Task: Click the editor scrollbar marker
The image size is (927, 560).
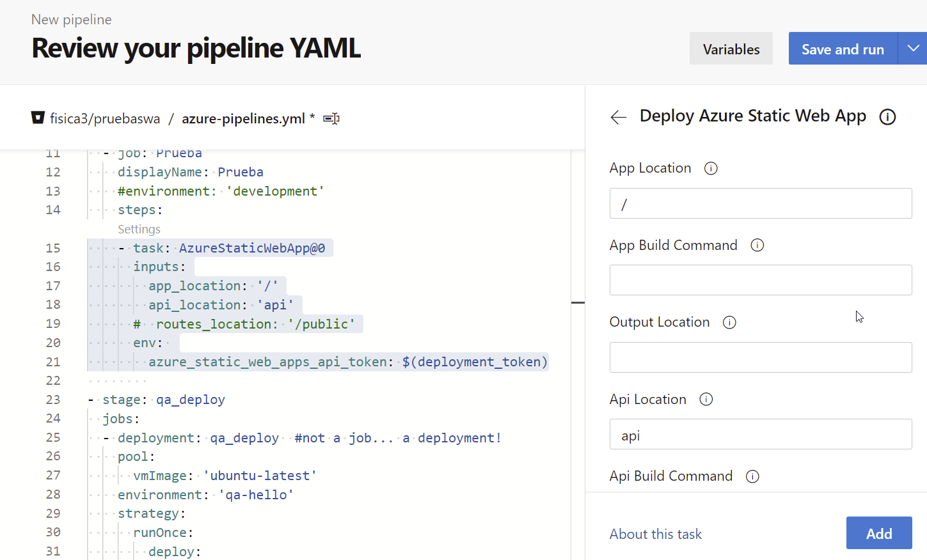Action: pyautogui.click(x=578, y=302)
